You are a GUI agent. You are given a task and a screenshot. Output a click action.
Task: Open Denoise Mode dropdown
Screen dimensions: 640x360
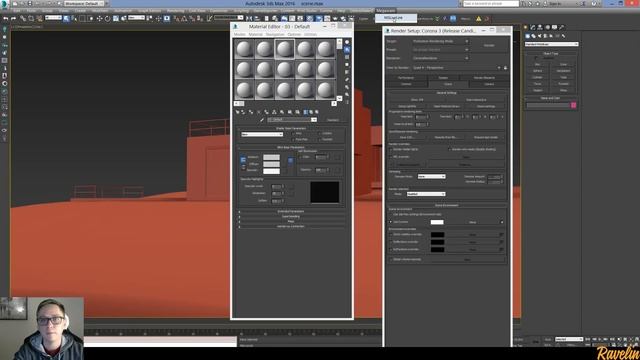click(431, 176)
